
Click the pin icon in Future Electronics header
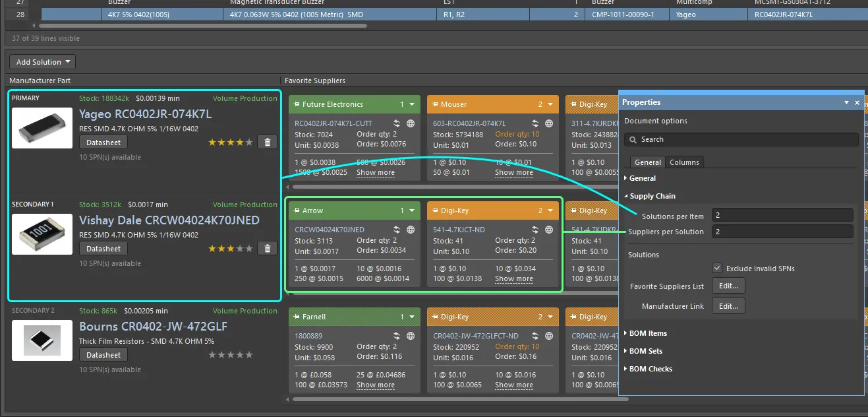(297, 104)
